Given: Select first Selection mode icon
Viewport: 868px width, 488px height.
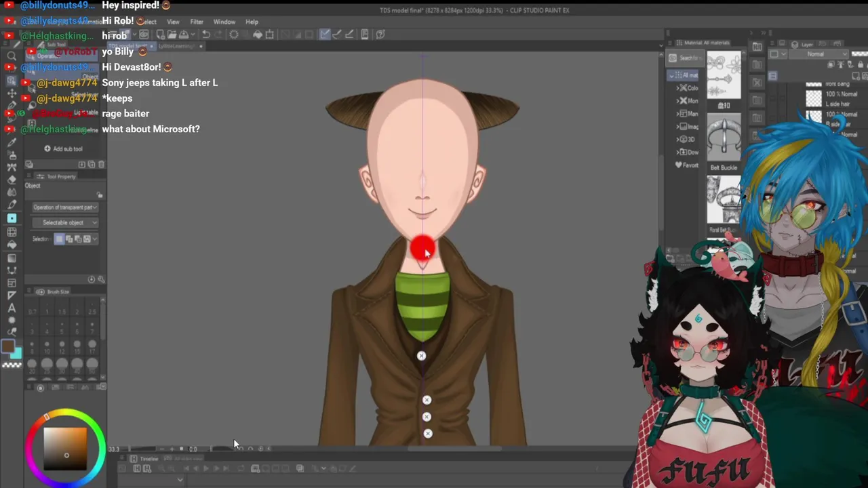Looking at the screenshot, I should point(60,239).
